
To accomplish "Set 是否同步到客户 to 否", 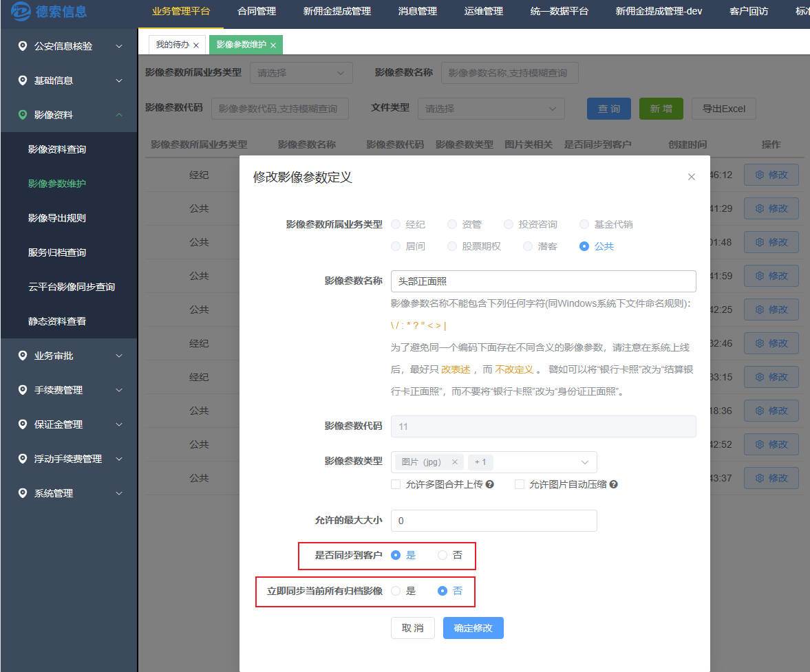I will click(x=443, y=555).
